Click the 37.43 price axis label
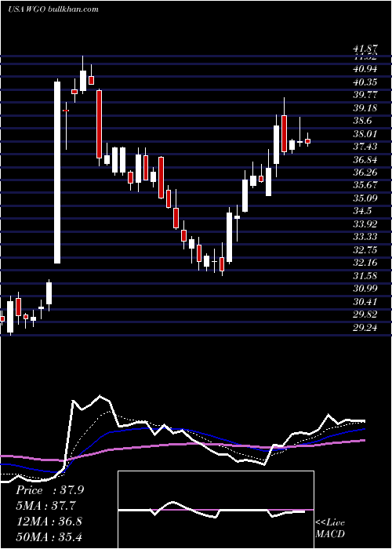 (365, 147)
